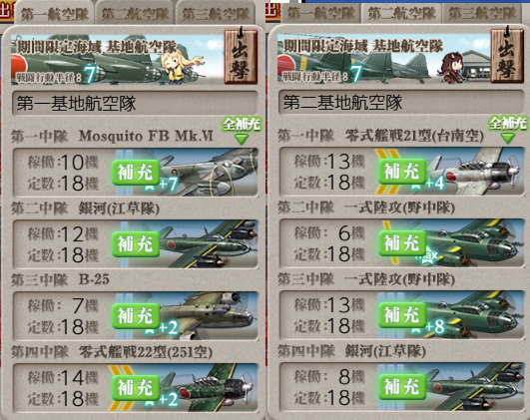Resupply the Mosquito FB Mk.VI squadron with 補充
Image resolution: width=530 pixels, height=420 pixels.
pos(136,173)
